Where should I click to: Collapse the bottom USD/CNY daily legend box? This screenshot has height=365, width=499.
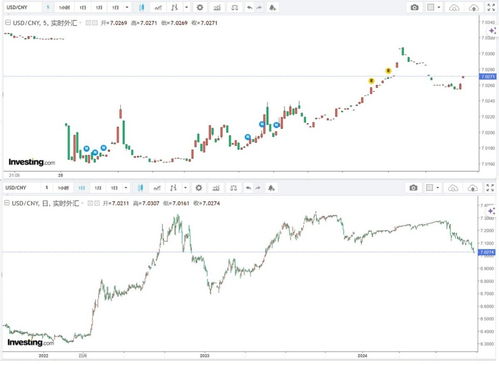coord(7,203)
